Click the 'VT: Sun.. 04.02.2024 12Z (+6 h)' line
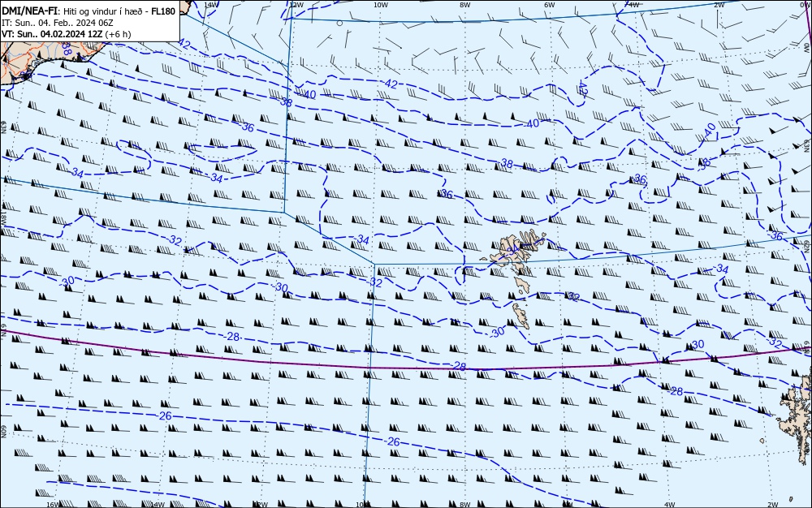This screenshot has height=508, width=812. (x=67, y=34)
